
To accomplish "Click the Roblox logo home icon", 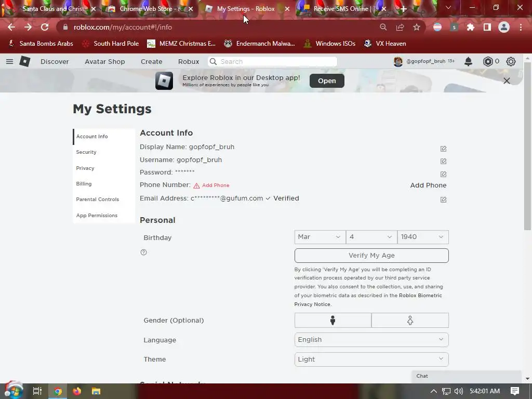I will click(25, 61).
